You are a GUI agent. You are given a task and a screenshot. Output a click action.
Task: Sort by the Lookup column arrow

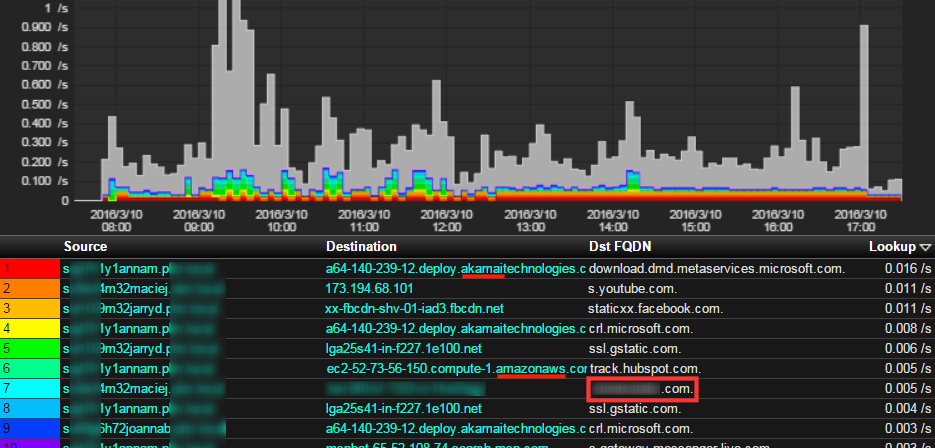pyautogui.click(x=925, y=247)
